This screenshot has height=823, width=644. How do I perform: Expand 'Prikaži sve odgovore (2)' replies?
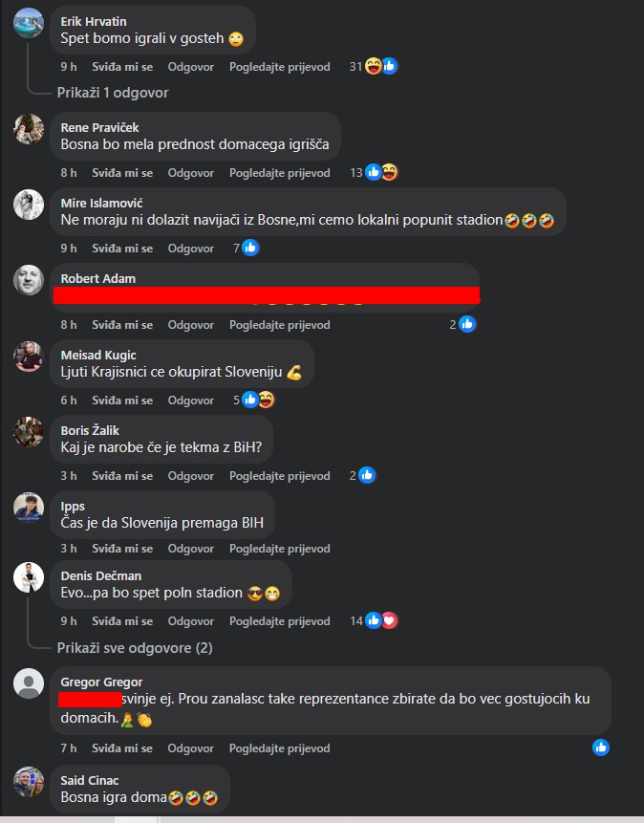pyautogui.click(x=135, y=648)
